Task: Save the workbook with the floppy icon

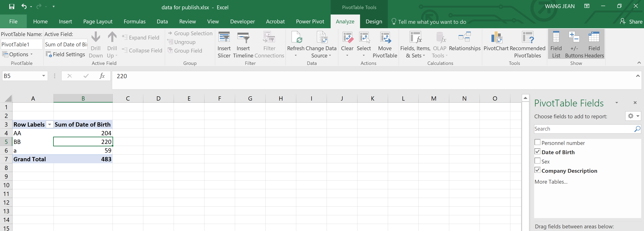Action: tap(12, 6)
